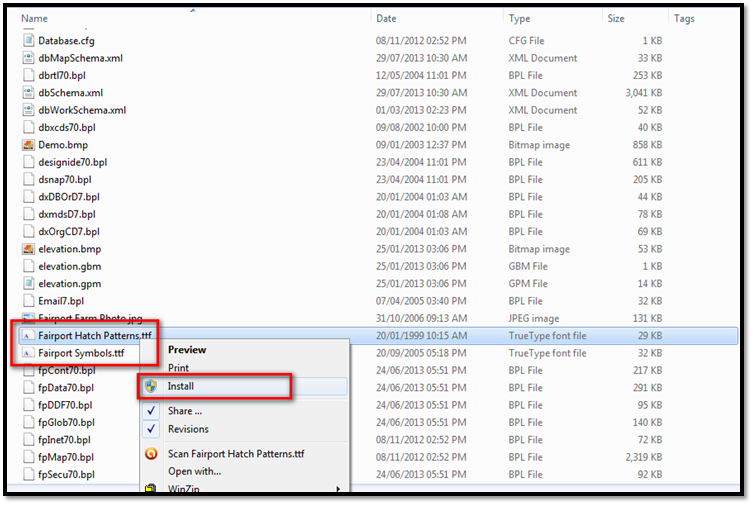Click the dbSchema.xml file icon
This screenshot has height=505, width=753.
coord(28,93)
